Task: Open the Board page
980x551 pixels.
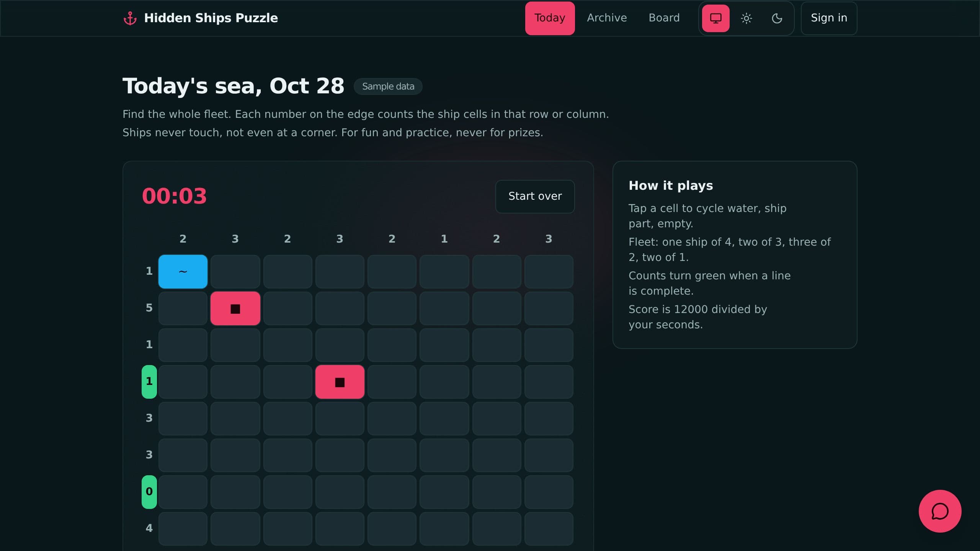Action: (664, 18)
